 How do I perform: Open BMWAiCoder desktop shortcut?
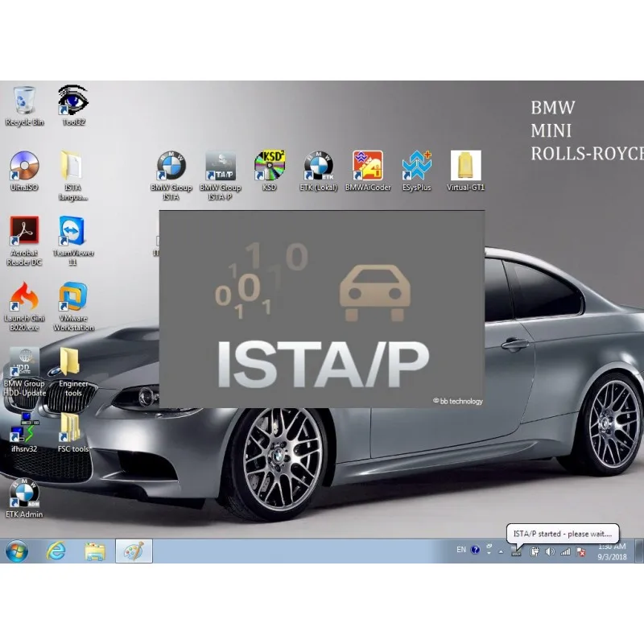coord(368,171)
